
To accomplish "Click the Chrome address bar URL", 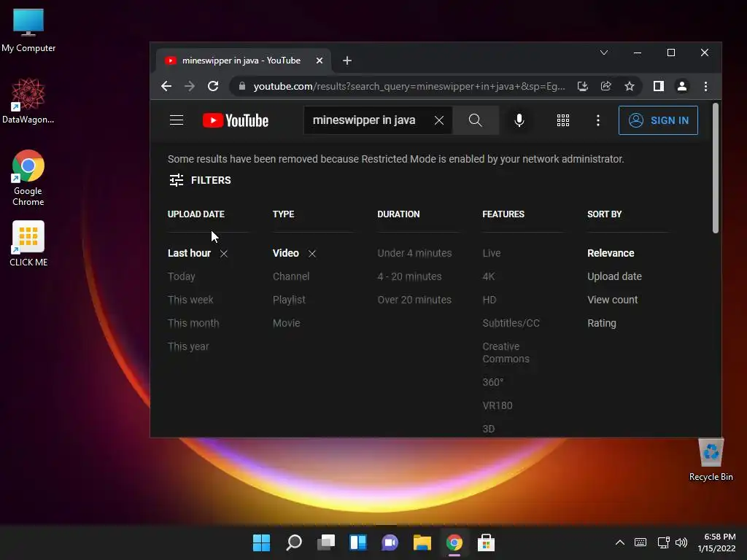I will 409,86.
